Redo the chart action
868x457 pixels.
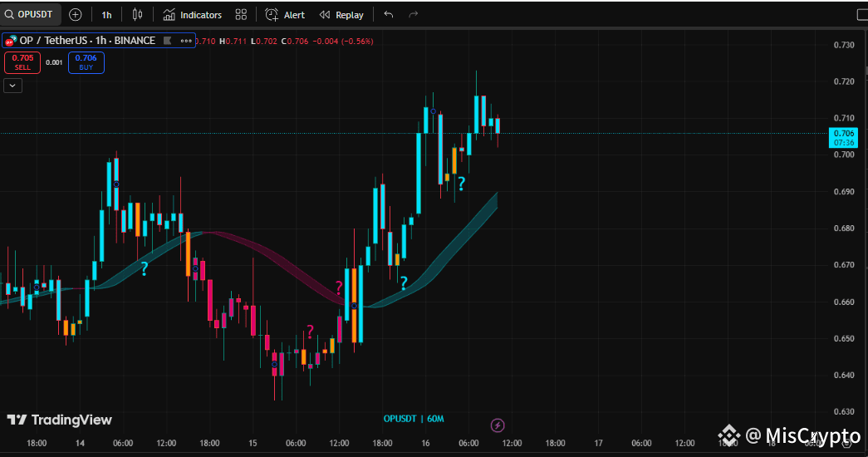point(413,14)
